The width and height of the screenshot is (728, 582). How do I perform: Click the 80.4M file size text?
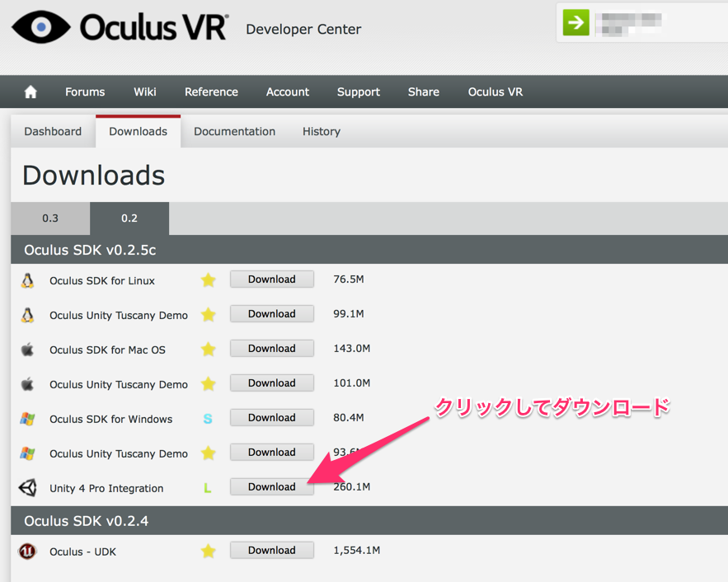349,418
